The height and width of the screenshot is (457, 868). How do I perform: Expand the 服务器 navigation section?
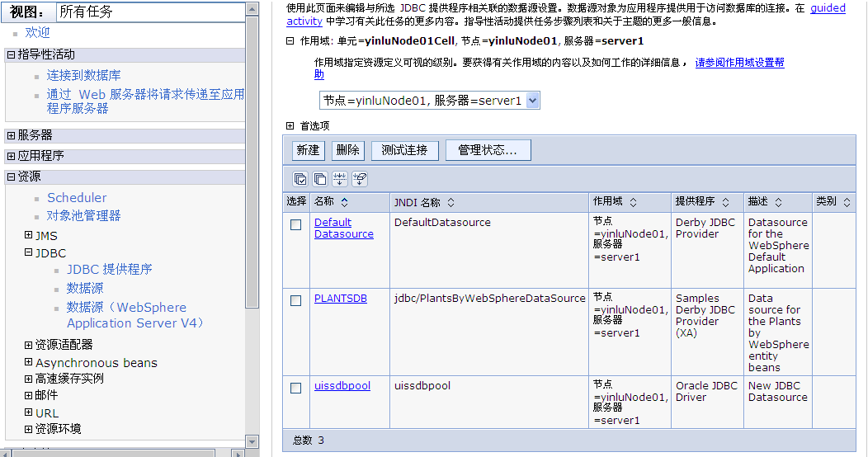(11, 135)
